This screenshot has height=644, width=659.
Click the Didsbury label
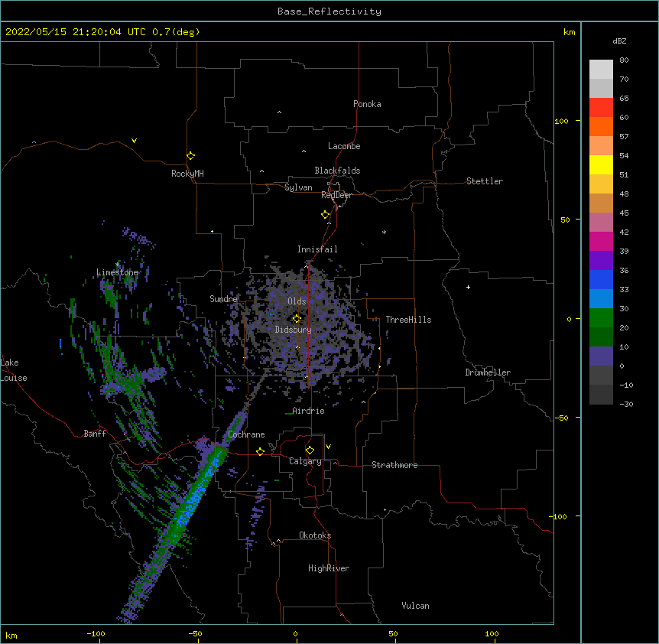click(294, 330)
